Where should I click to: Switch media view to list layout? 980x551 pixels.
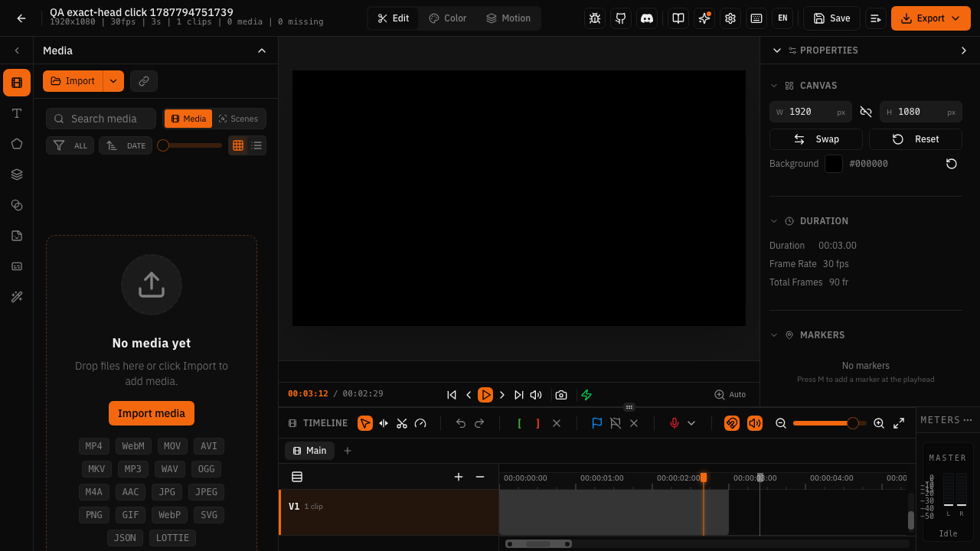pos(256,145)
